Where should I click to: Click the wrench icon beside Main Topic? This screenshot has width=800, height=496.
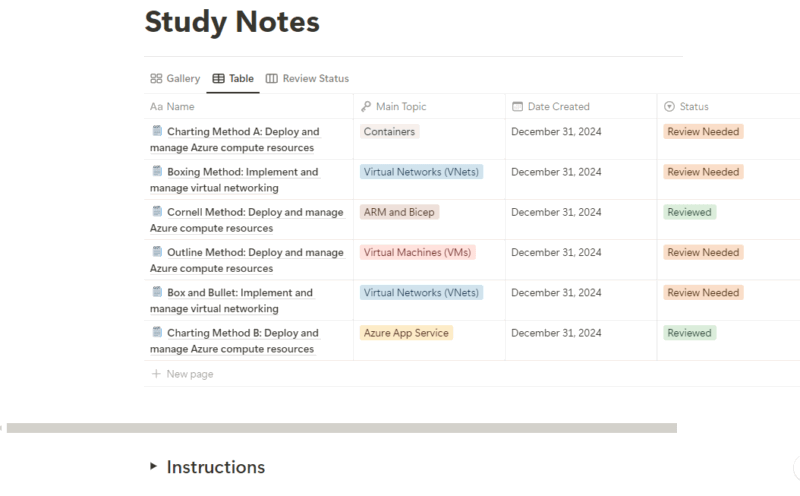pyautogui.click(x=366, y=107)
